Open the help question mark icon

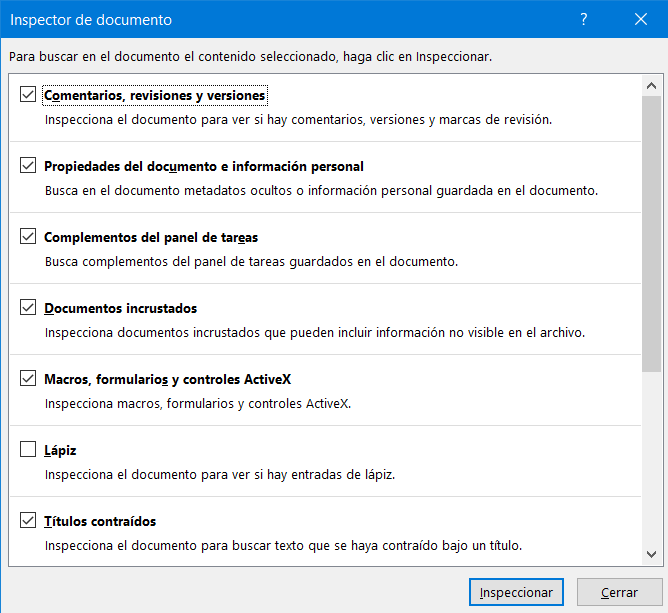tap(584, 19)
